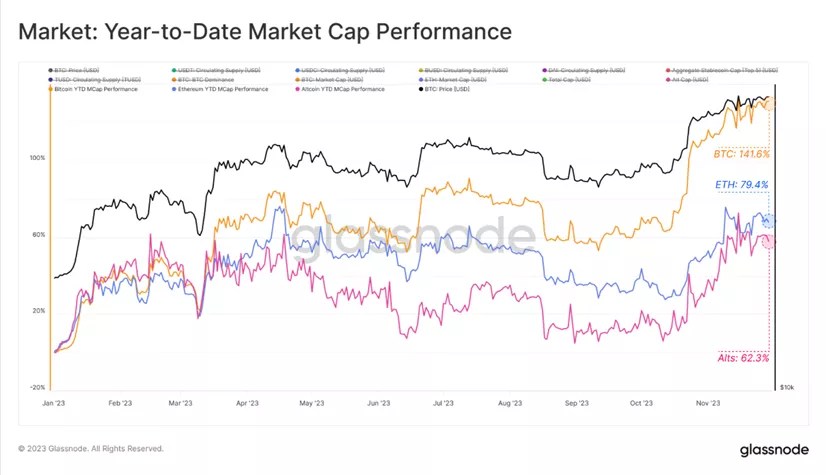Click the copyright Glassnode footer text
Viewport: 826px width, 475px height.
coord(91,449)
